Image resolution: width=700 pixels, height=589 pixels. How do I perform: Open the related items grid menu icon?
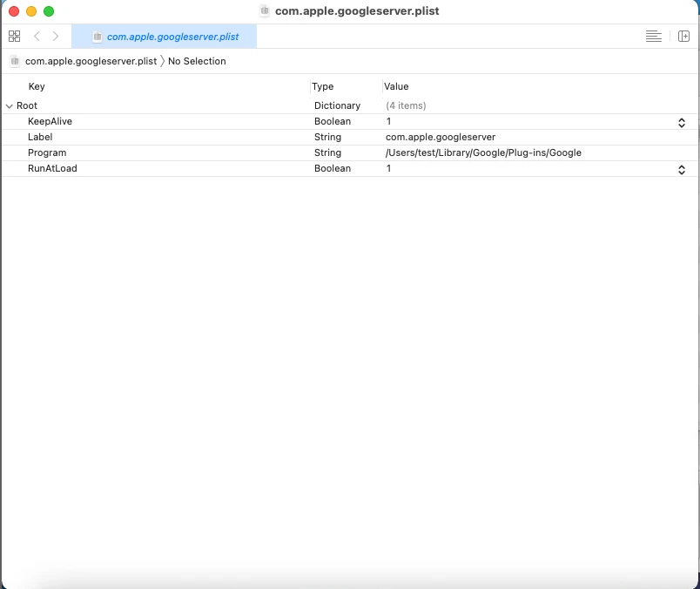[14, 37]
